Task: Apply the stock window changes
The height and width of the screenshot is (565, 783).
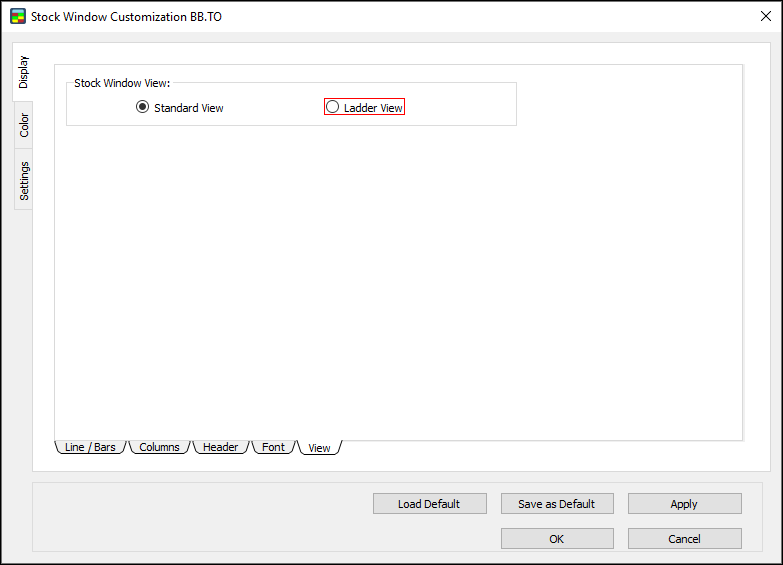Action: pyautogui.click(x=684, y=504)
